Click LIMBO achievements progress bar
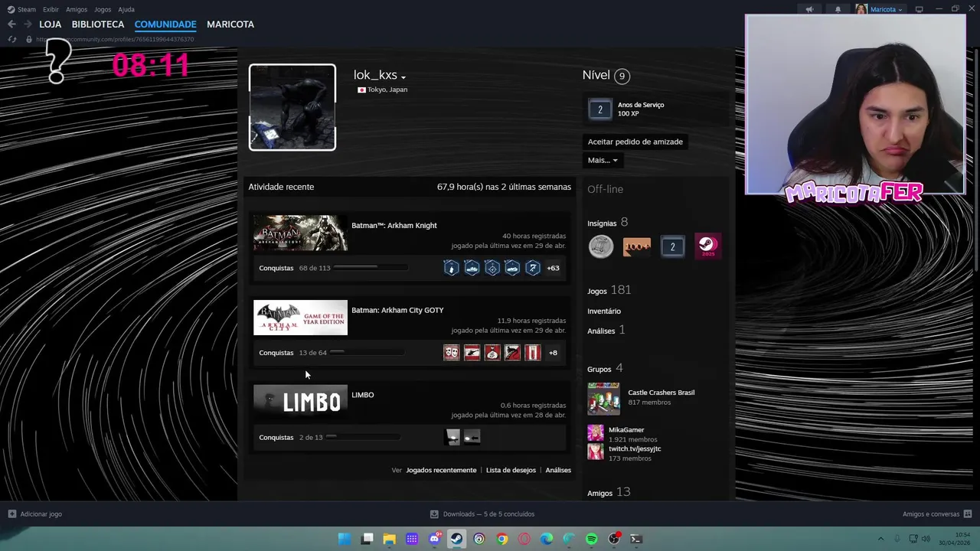The image size is (980, 551). point(363,436)
